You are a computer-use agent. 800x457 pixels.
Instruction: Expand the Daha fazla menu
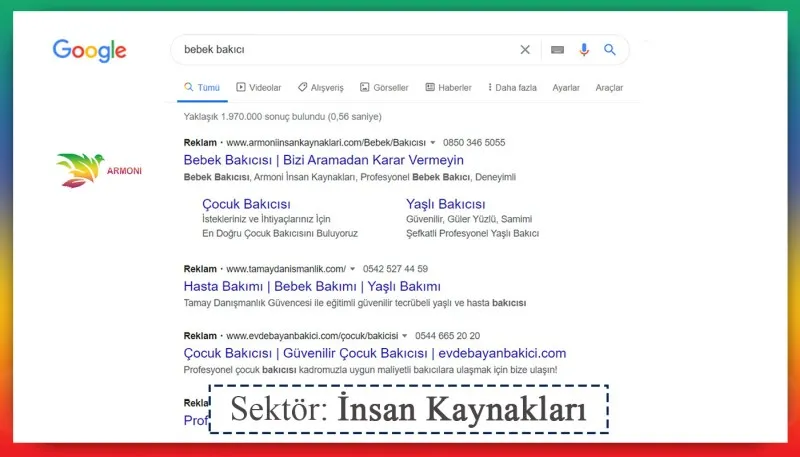[x=512, y=88]
